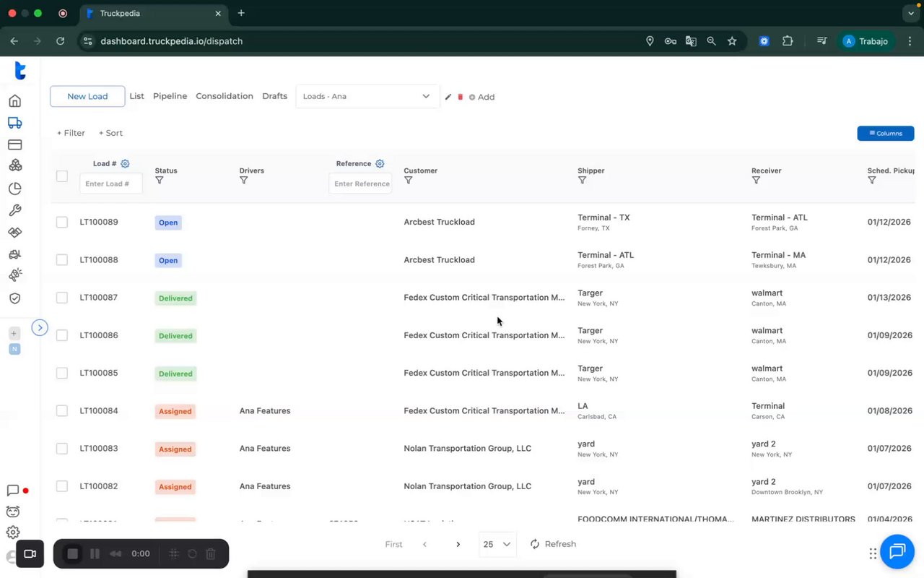
Task: Open the blue live chat widget
Action: [x=897, y=552]
